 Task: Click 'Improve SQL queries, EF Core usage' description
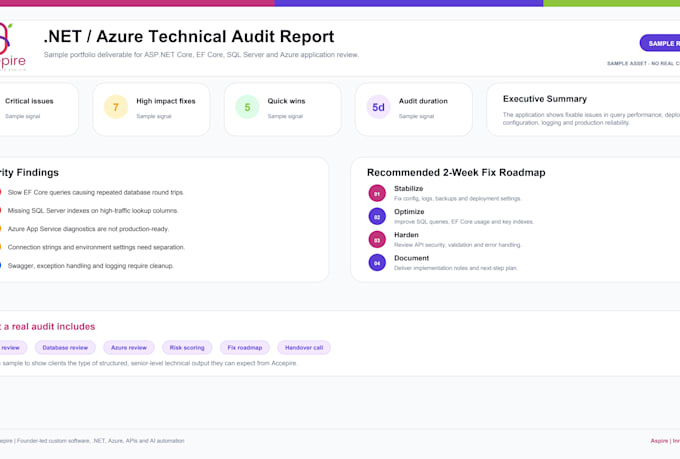(464, 222)
